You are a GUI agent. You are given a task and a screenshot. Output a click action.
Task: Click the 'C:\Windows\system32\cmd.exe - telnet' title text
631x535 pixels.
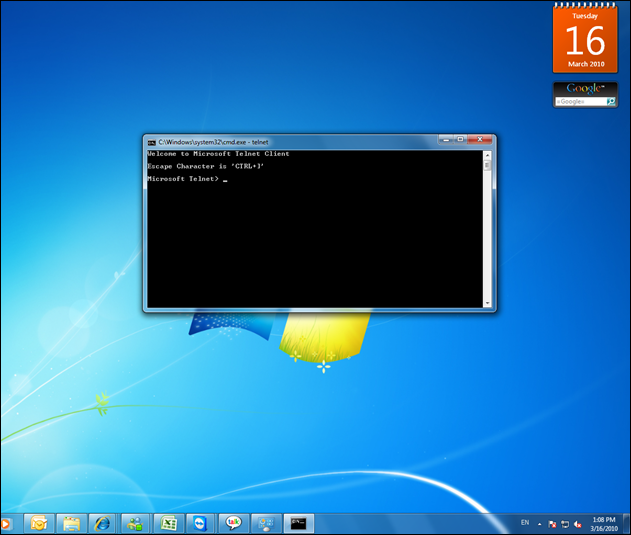tap(213, 142)
